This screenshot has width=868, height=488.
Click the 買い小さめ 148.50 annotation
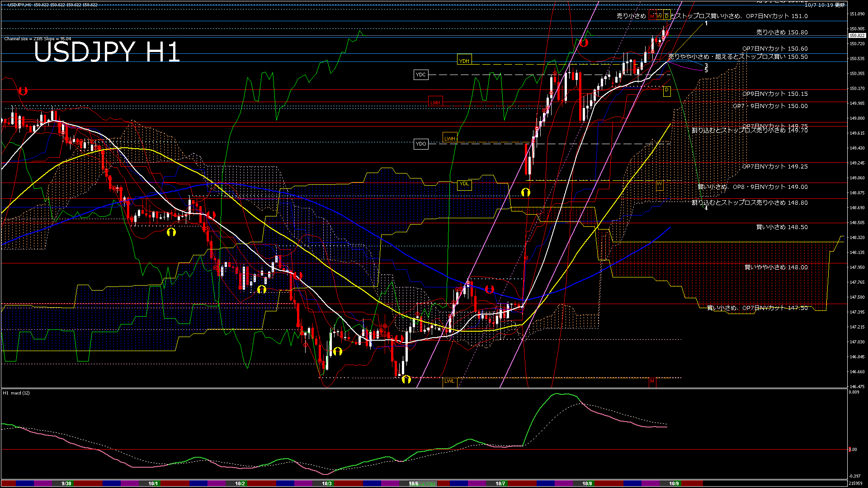pyautogui.click(x=782, y=227)
